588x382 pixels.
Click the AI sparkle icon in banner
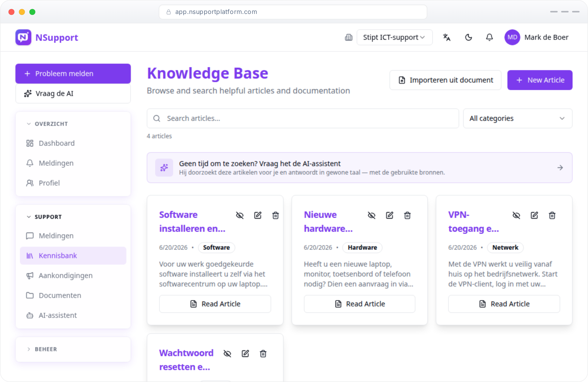point(164,168)
